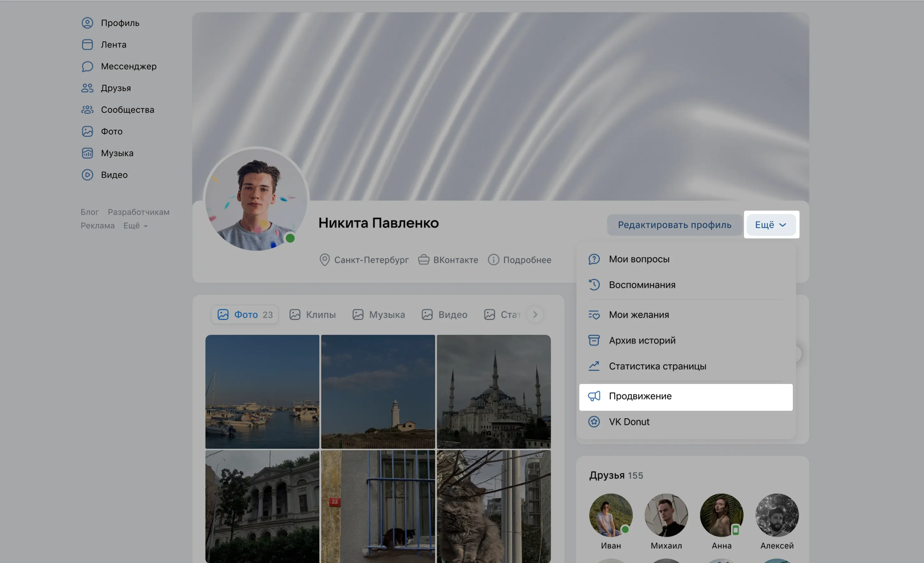Open Никита Павленко's profile avatar

click(x=257, y=200)
